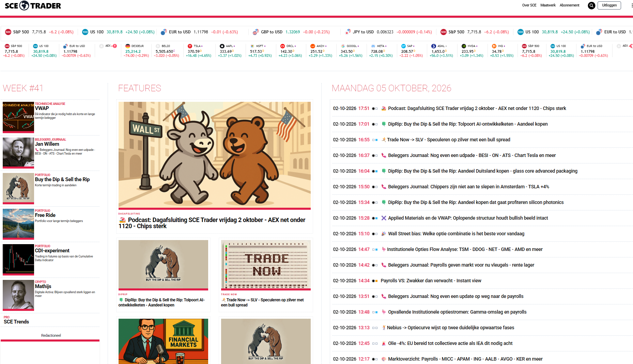Click the Wall St bull and bear image
This screenshot has width=633, height=364.
coord(215,155)
